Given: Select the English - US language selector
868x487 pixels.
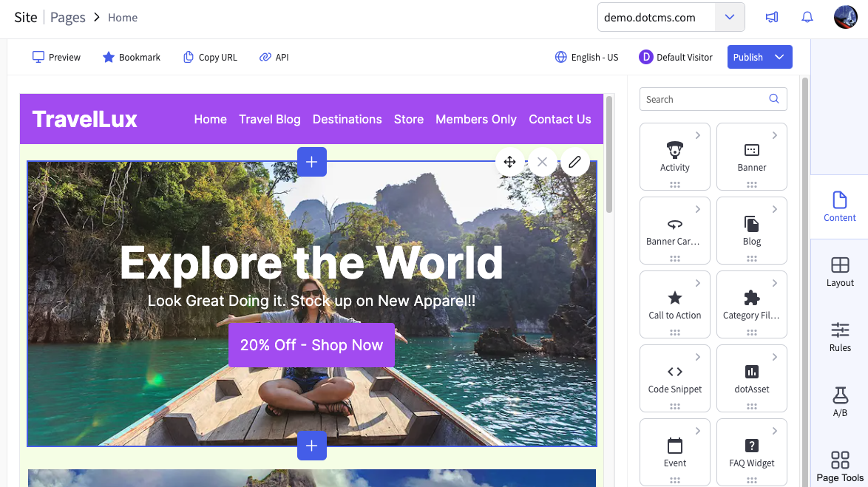Looking at the screenshot, I should coord(587,57).
